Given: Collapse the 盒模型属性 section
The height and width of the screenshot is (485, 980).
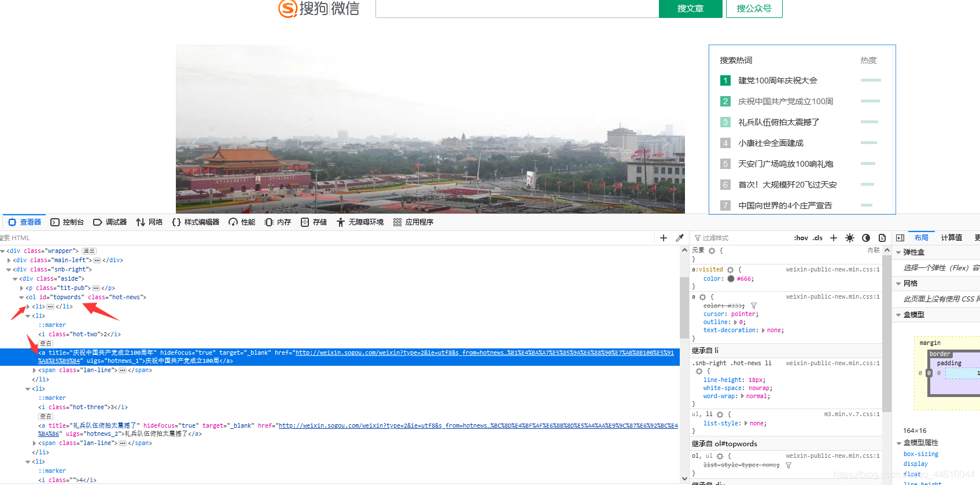Looking at the screenshot, I should coord(898,443).
